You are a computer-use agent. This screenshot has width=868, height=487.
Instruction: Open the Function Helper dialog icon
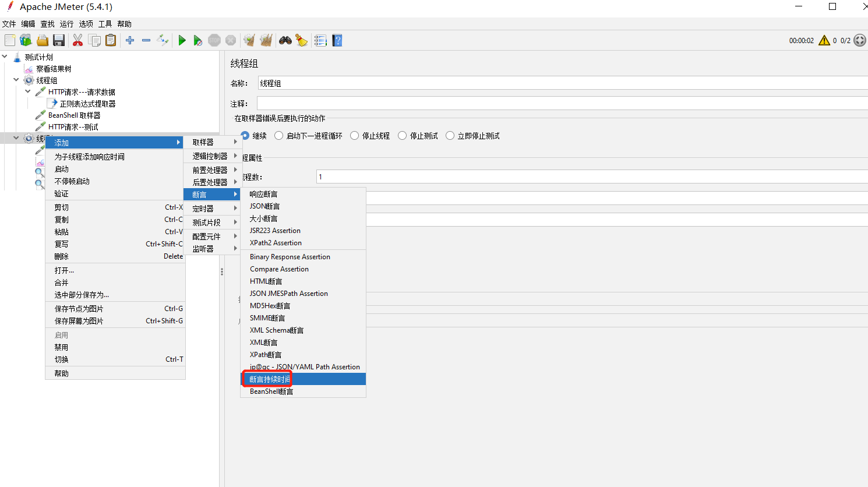[x=320, y=40]
